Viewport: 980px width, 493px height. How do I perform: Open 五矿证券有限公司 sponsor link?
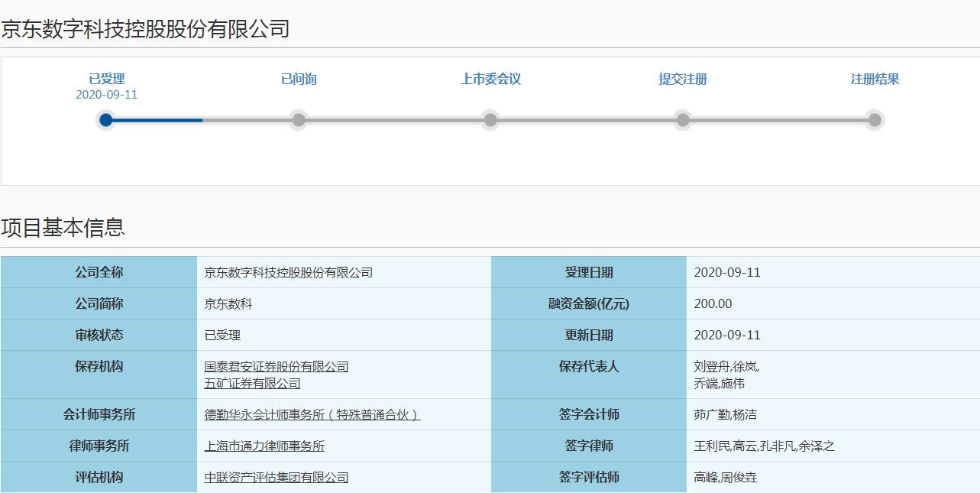(252, 384)
